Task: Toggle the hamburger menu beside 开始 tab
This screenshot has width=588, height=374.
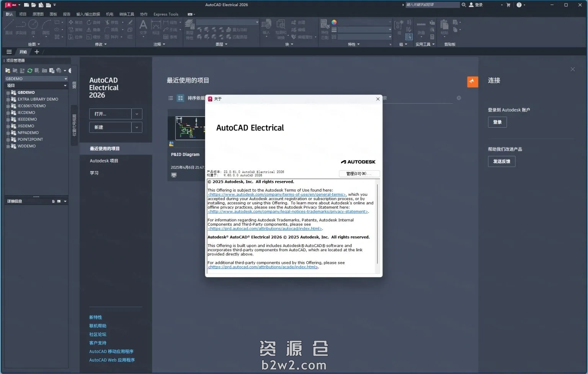Action: pos(9,52)
